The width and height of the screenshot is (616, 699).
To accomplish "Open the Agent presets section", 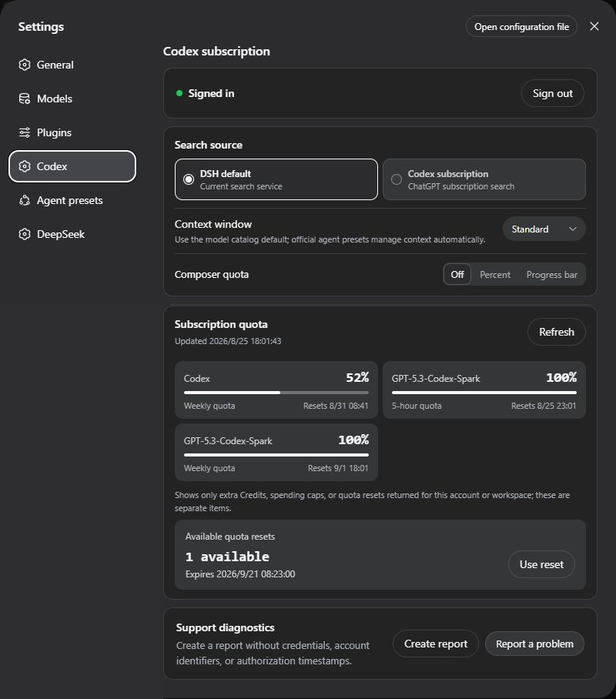I will point(72,200).
